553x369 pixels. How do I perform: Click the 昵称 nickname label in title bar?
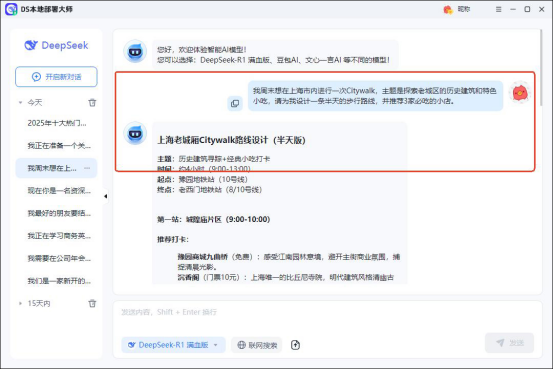[x=463, y=9]
